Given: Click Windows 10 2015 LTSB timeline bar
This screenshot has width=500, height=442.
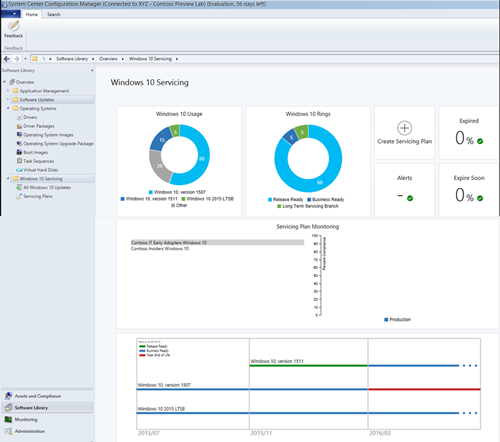Looking at the screenshot, I should tap(297, 413).
